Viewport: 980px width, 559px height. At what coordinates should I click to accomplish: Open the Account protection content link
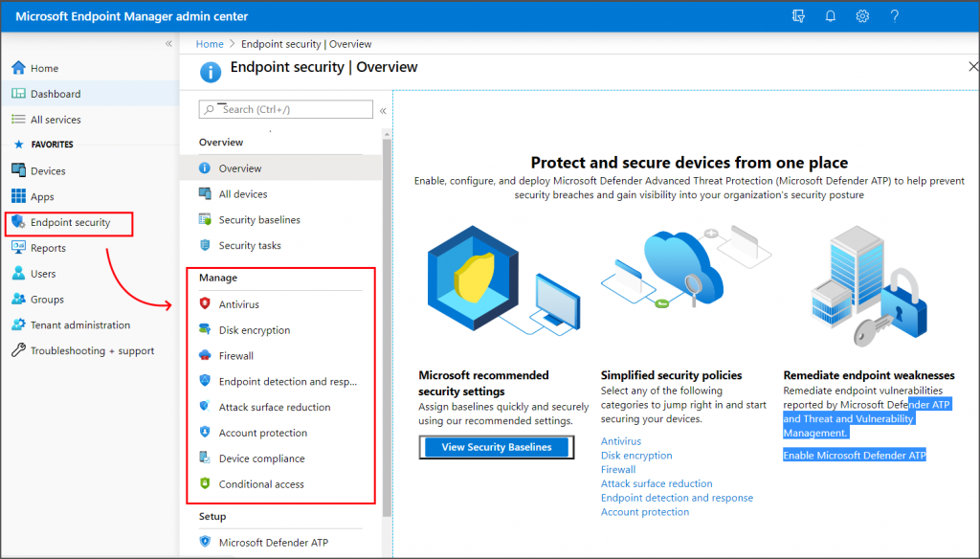pyautogui.click(x=645, y=511)
